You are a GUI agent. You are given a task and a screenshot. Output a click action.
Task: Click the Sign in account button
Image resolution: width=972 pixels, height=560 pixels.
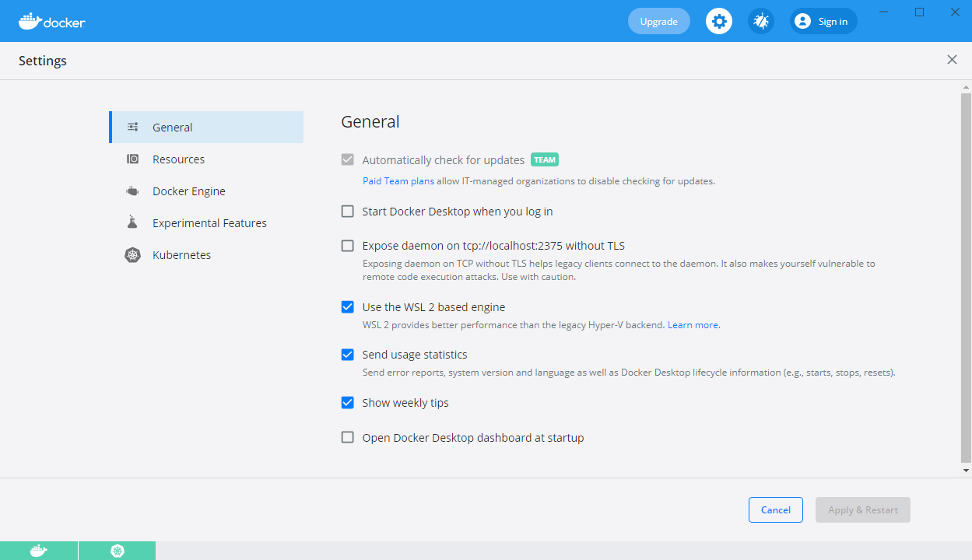pos(823,21)
